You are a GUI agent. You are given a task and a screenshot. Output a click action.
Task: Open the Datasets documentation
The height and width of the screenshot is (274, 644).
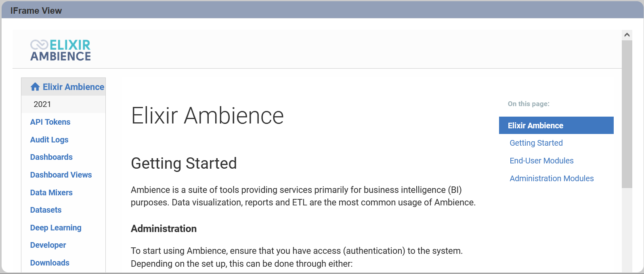tap(46, 210)
